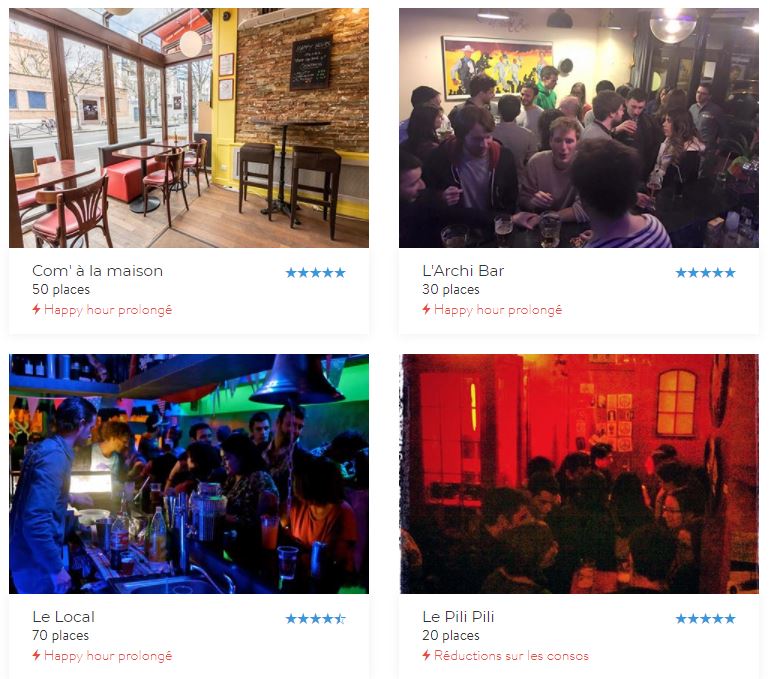Click L'Archi Bar crowd photo
Image resolution: width=777 pixels, height=679 pixels.
[x=579, y=128]
